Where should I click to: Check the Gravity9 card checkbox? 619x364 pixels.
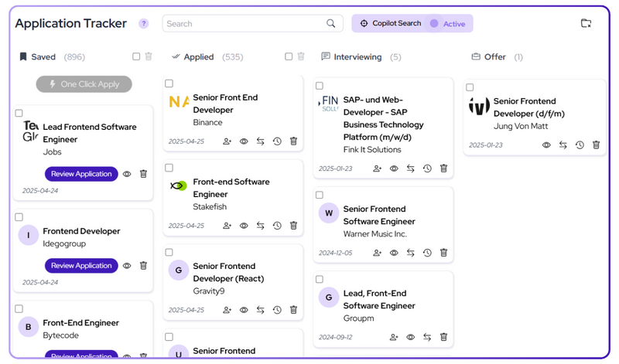point(169,252)
